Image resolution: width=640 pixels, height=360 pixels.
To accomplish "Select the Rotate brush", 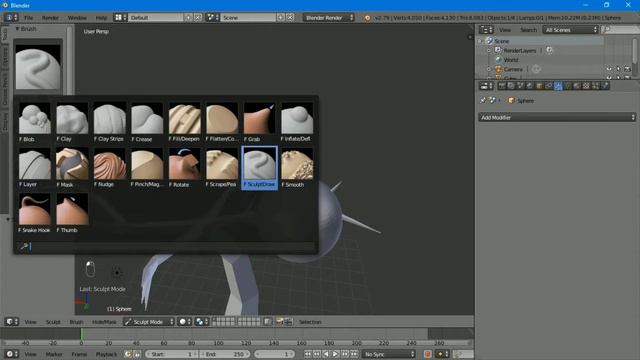I will (x=184, y=167).
